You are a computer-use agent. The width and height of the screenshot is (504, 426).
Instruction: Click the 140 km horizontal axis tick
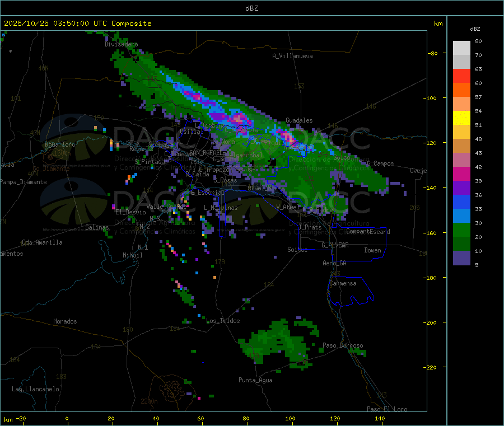[380, 418]
